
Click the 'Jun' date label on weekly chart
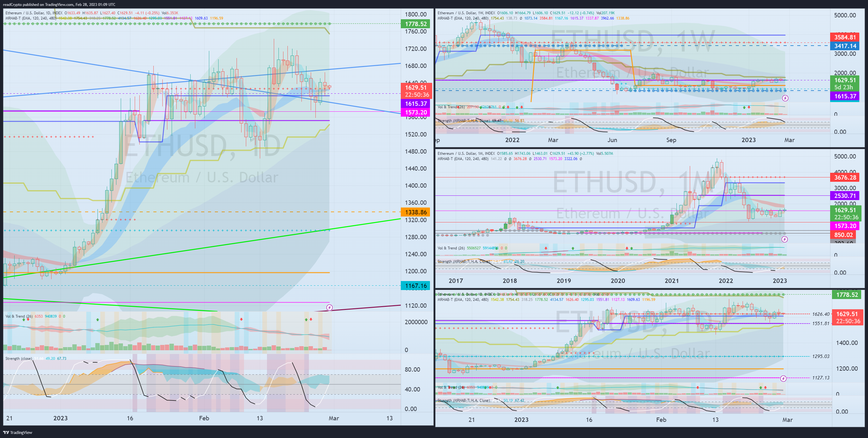click(x=612, y=140)
